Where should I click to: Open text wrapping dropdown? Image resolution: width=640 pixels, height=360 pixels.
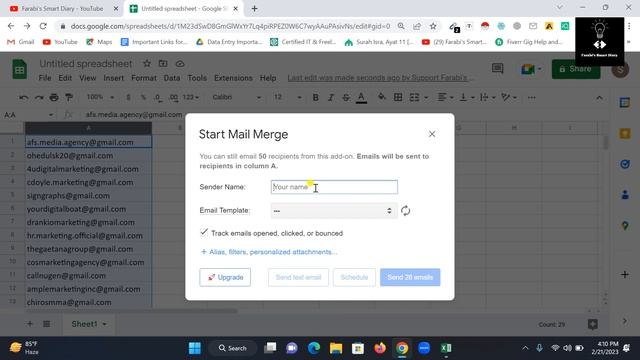[x=487, y=97]
